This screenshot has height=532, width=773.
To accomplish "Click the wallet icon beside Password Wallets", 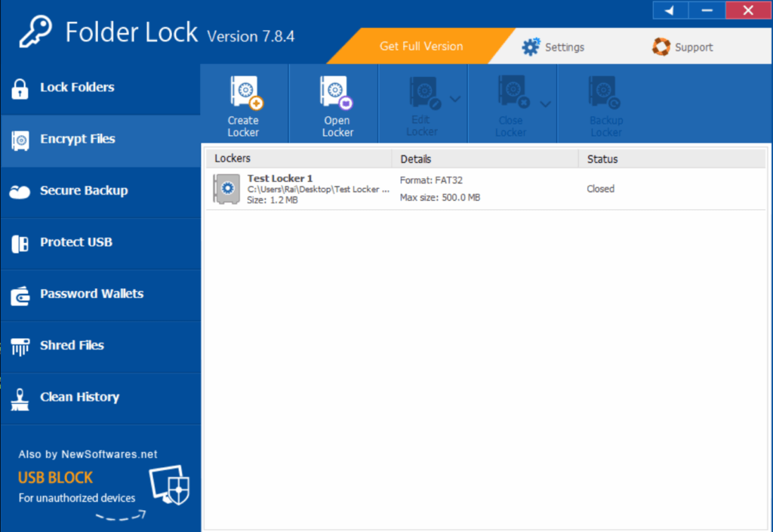I will point(20,296).
